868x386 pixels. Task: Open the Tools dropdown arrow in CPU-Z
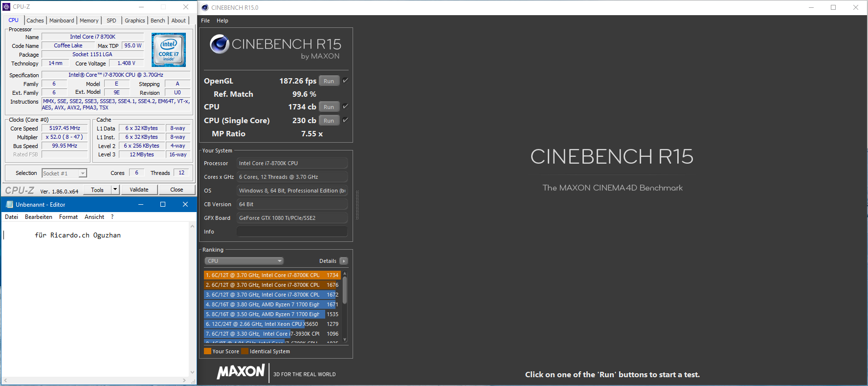click(115, 190)
